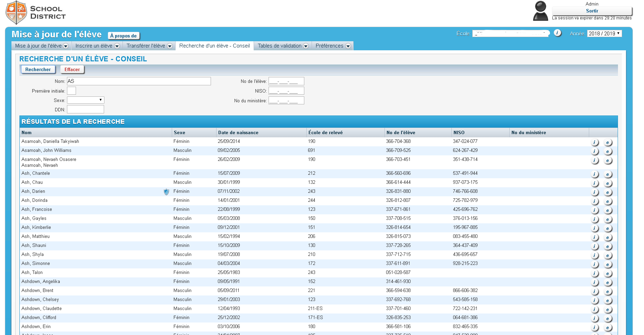This screenshot has height=335, width=644.
Task: Click the admin user avatar icon
Action: (540, 11)
